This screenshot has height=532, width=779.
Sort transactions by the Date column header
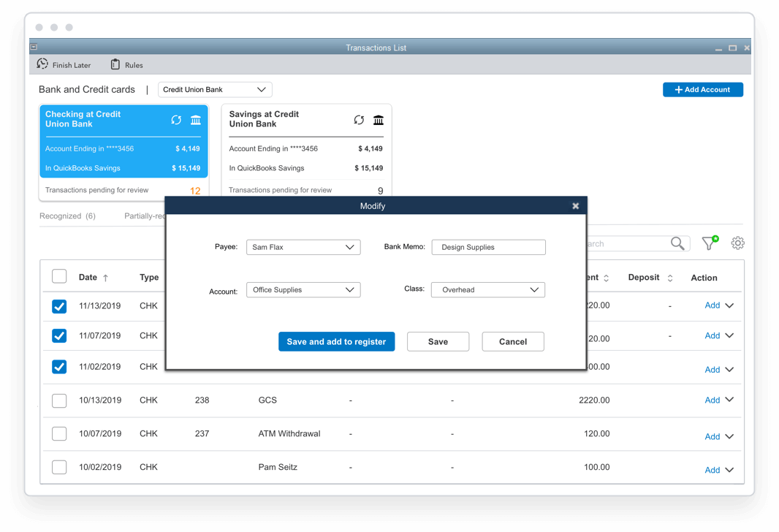click(88, 278)
